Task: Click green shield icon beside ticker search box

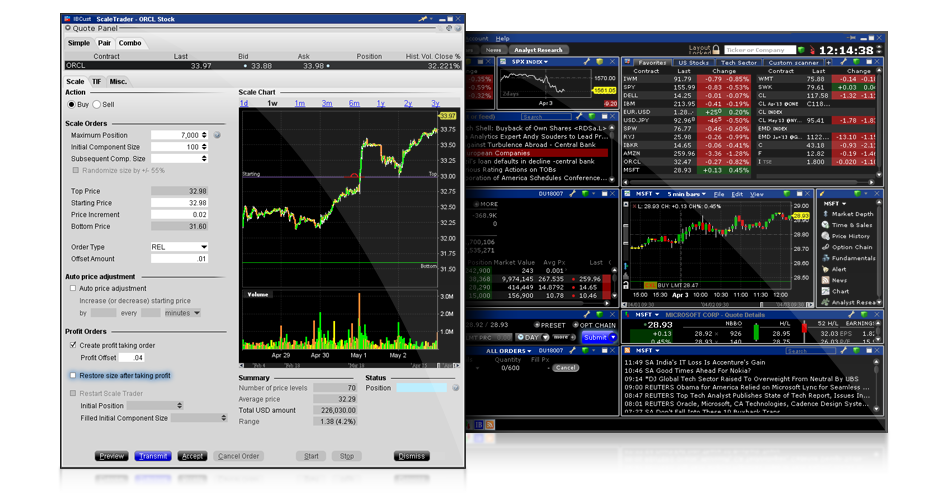Action: 800,50
